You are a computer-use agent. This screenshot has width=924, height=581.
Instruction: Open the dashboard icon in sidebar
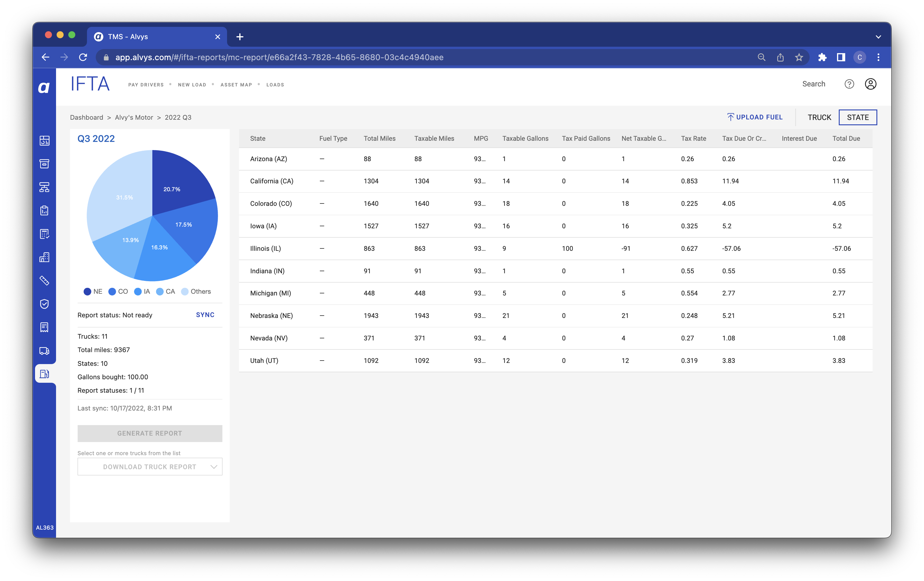[45, 140]
